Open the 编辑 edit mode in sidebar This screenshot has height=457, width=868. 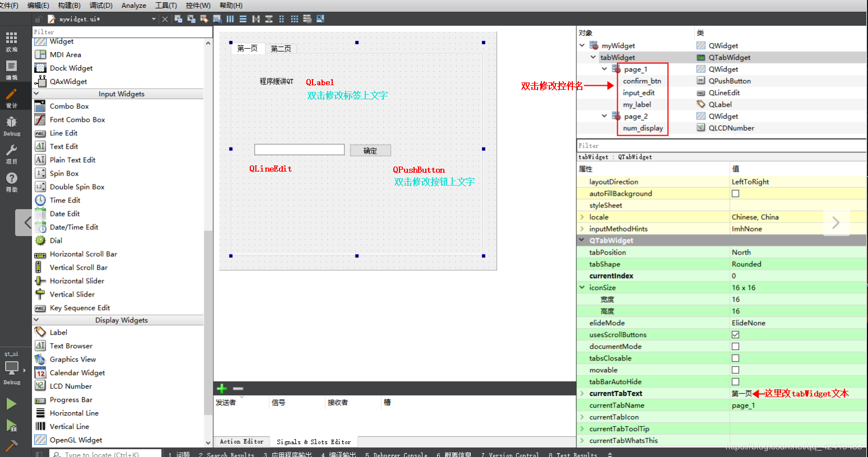[12, 70]
